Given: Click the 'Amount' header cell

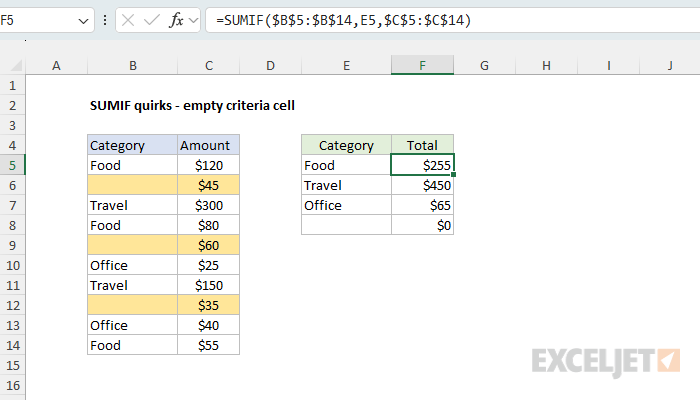Looking at the screenshot, I should (x=208, y=145).
